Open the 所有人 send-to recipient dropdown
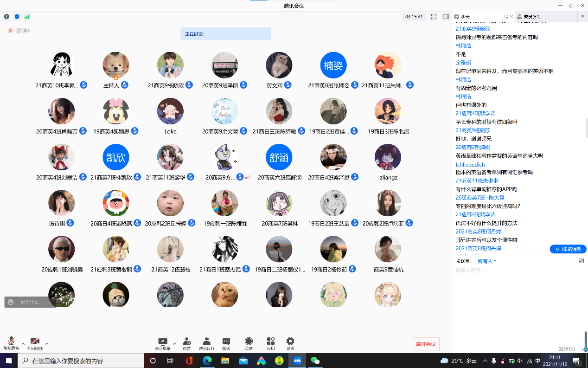 [x=487, y=261]
